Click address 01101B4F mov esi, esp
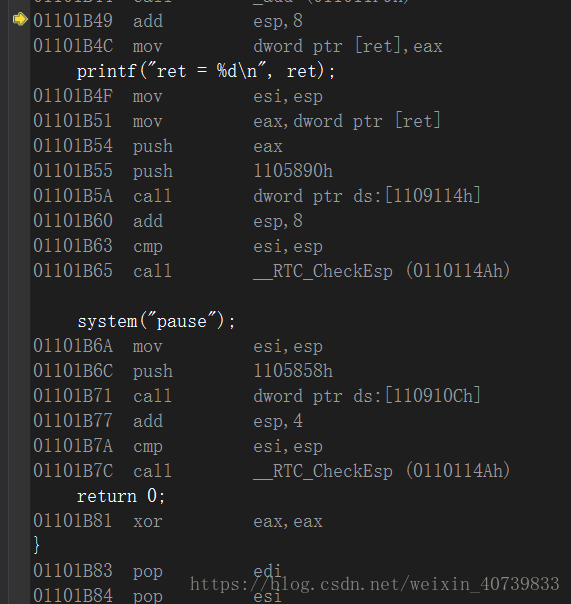 (178, 96)
